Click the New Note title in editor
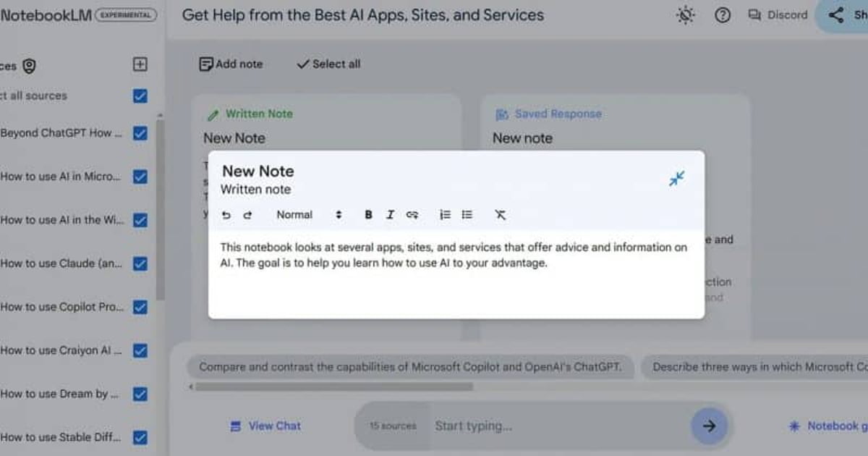 tap(258, 172)
